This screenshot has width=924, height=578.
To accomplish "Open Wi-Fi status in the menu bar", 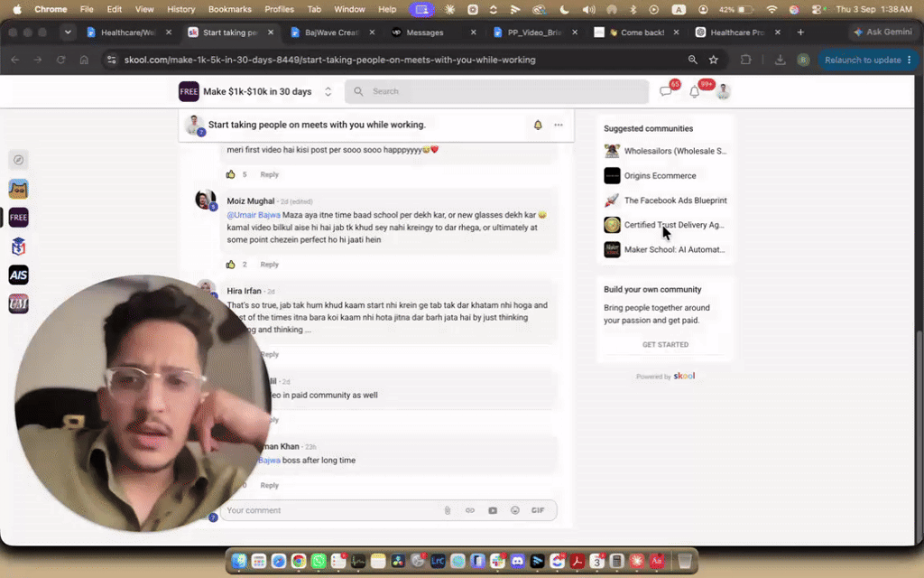I will pyautogui.click(x=772, y=9).
